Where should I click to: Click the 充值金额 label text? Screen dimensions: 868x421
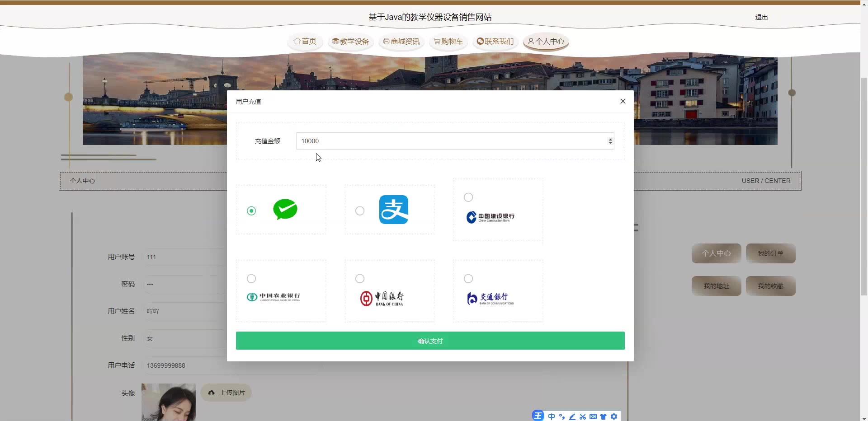click(x=268, y=141)
